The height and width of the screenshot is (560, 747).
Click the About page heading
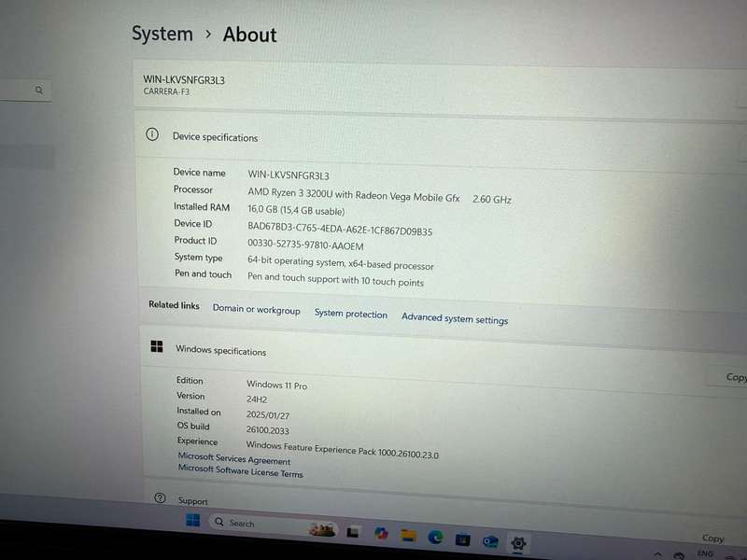[249, 35]
